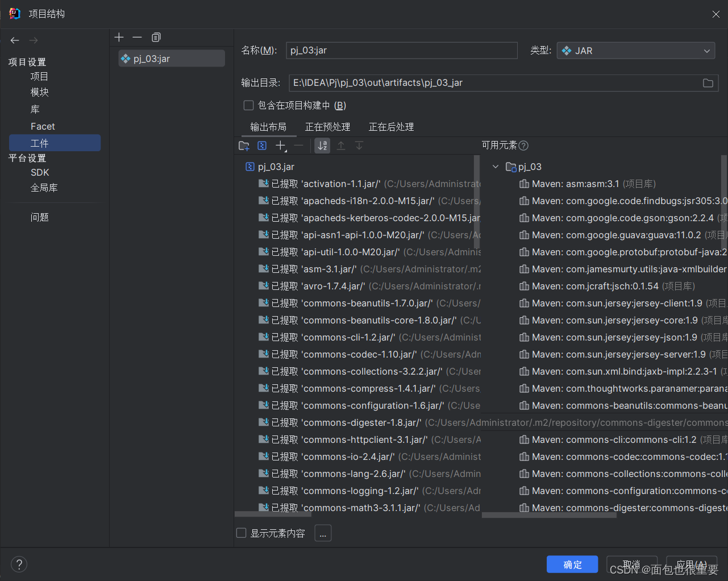Click horizontal scrollbar under output layout tree
728x581 pixels.
(x=273, y=514)
